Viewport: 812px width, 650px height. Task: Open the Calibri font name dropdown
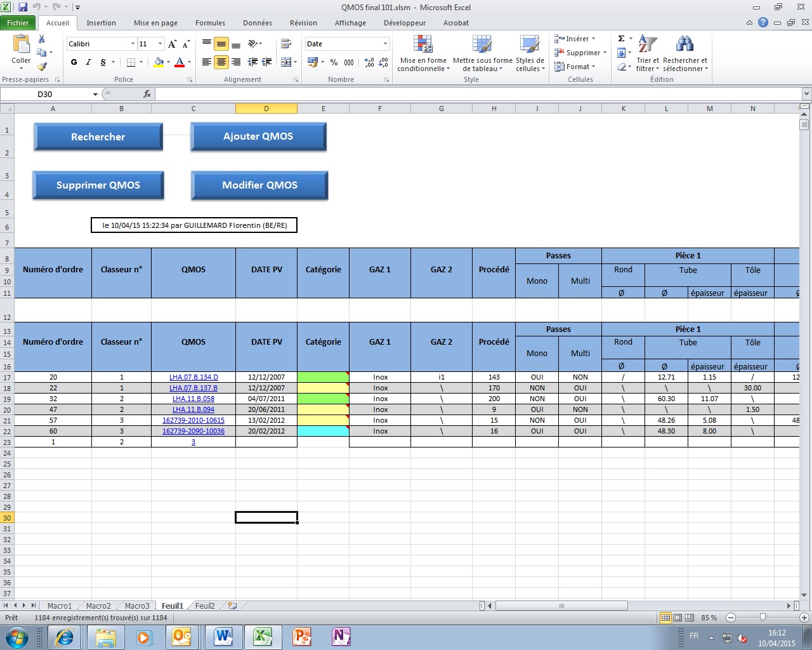click(x=133, y=44)
